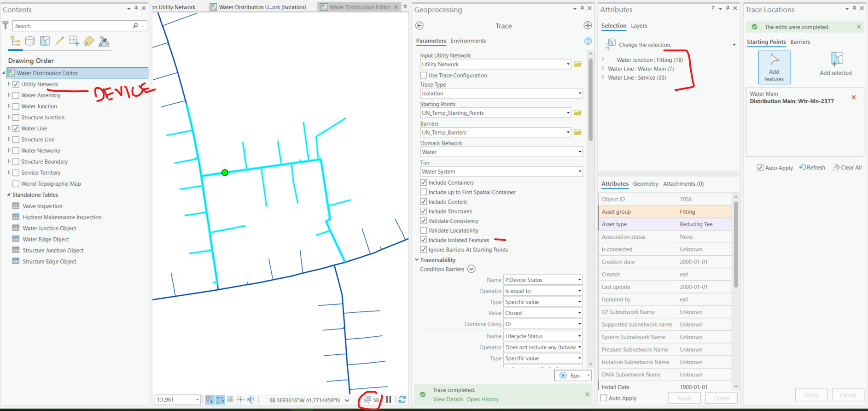Switch to Barriers tab in Trace Locations
The width and height of the screenshot is (868, 411).
(x=800, y=42)
